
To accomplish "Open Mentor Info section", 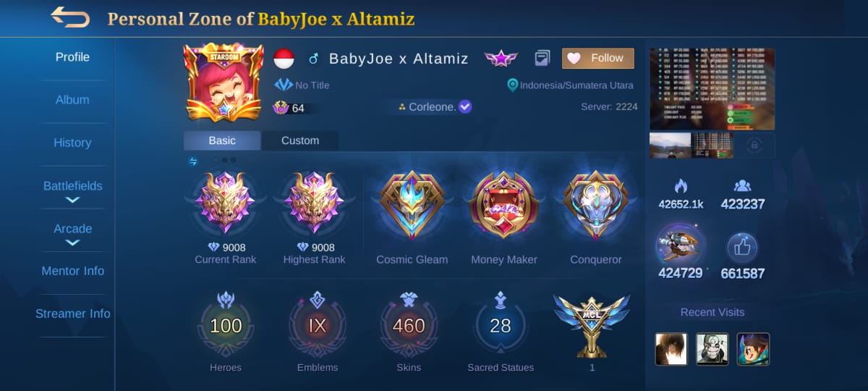I will [72, 271].
